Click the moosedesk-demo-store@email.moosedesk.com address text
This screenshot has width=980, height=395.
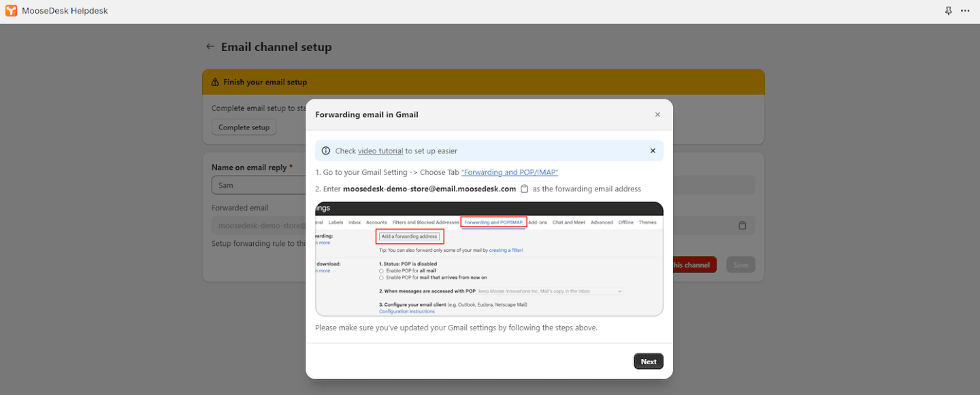pyautogui.click(x=429, y=189)
